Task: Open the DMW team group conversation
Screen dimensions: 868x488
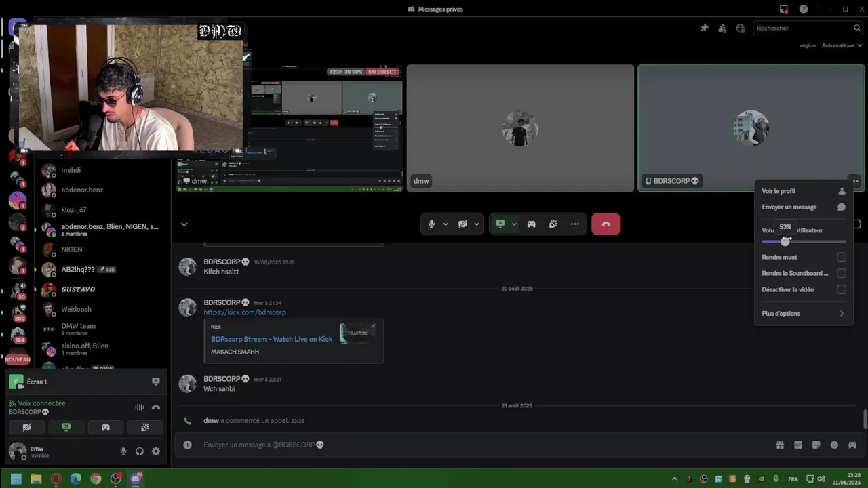Action: pos(102,329)
